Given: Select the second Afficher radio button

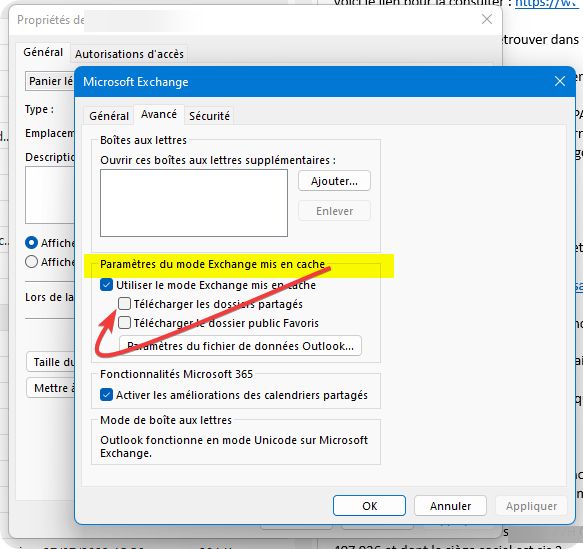Looking at the screenshot, I should [x=32, y=262].
